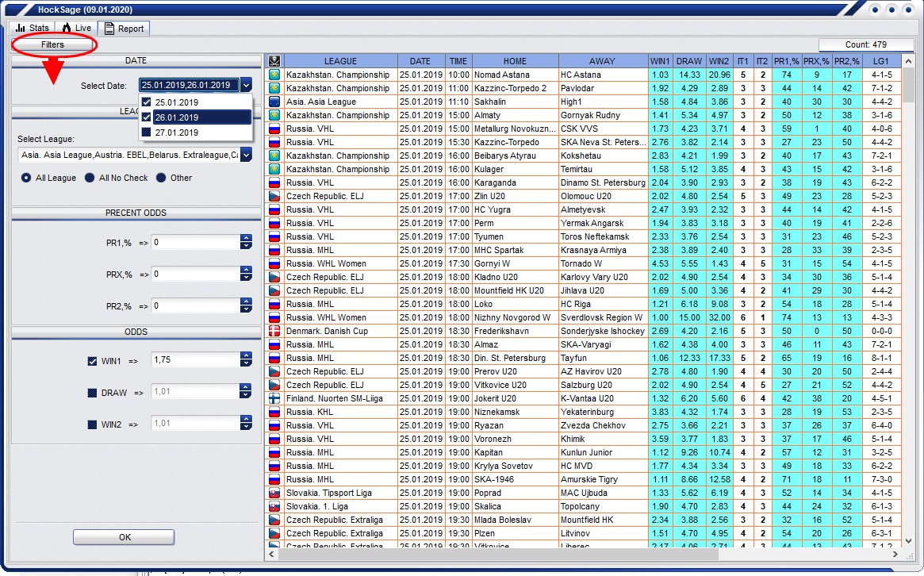Viewport: 924px width, 576px height.
Task: Open the Select Date dropdown arrow
Action: 247,86
